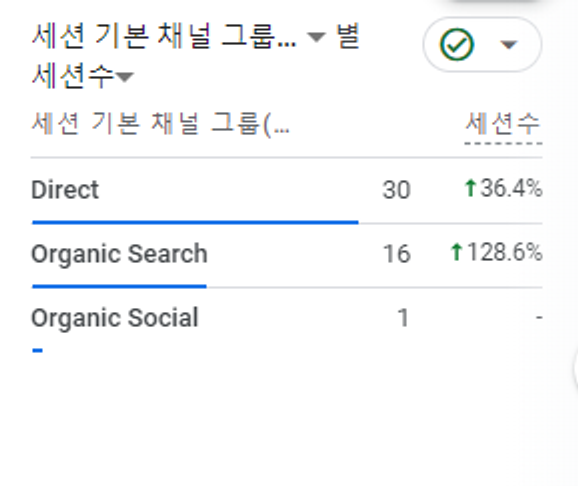Open the 세션수 metric dropdown in title
The width and height of the screenshot is (578, 486).
[x=125, y=76]
